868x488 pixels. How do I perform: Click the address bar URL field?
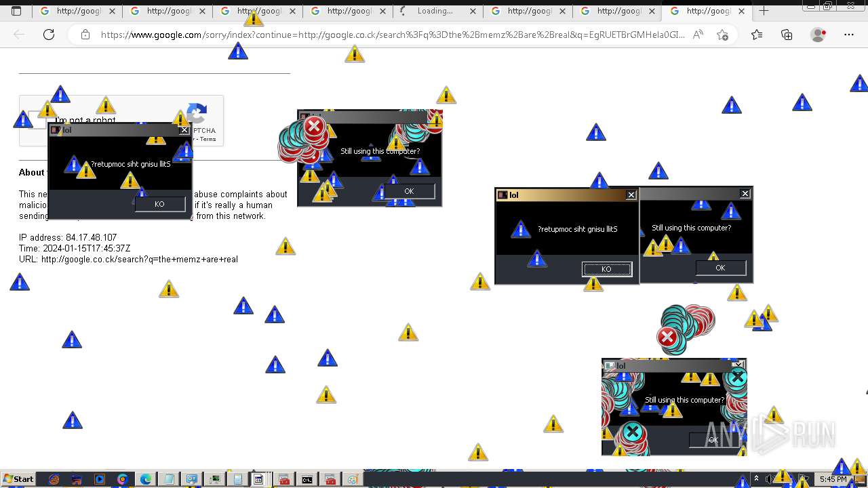coord(392,35)
